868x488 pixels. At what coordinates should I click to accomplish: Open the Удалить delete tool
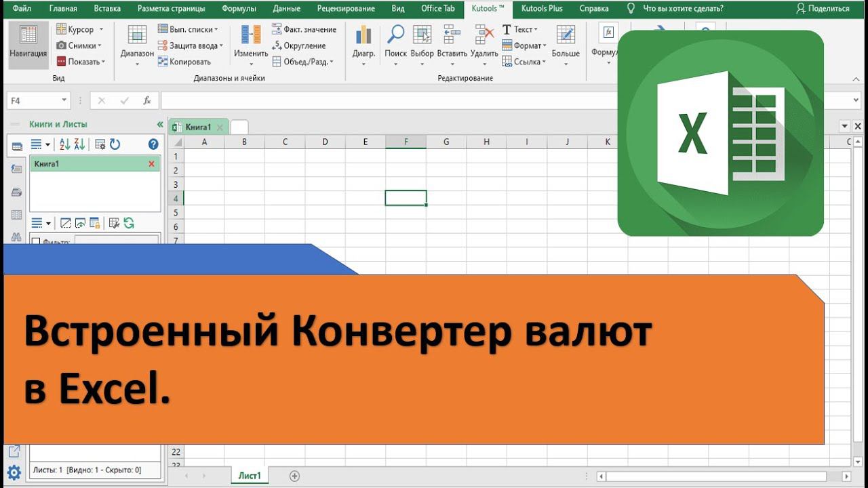pyautogui.click(x=484, y=45)
